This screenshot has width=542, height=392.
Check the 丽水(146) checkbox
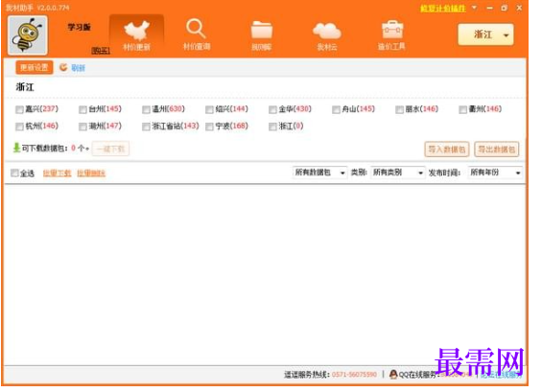coord(399,110)
